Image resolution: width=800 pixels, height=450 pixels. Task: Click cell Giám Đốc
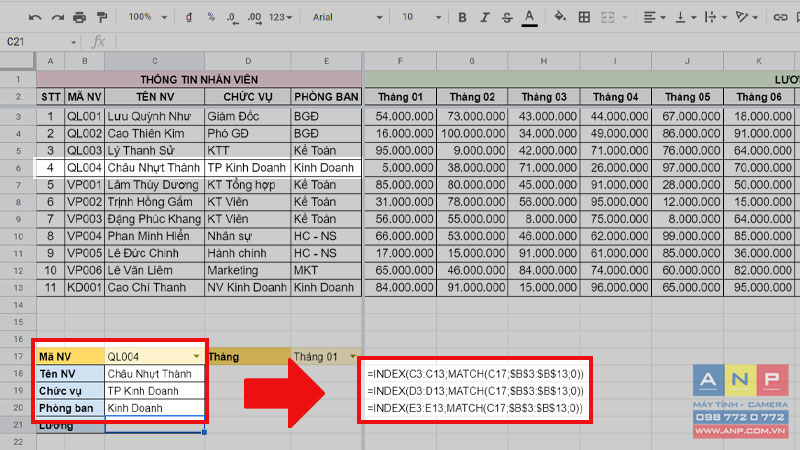(247, 116)
